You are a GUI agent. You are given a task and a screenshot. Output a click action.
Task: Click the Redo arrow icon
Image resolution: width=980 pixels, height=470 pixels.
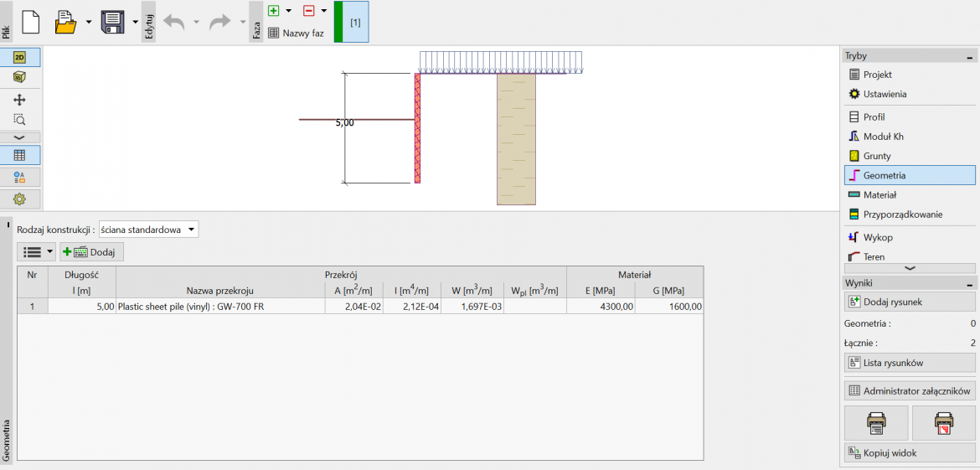click(x=219, y=22)
